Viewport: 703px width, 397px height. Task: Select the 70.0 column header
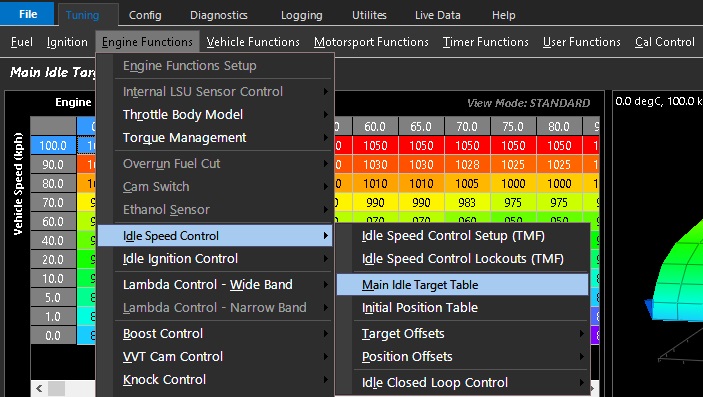(x=467, y=127)
